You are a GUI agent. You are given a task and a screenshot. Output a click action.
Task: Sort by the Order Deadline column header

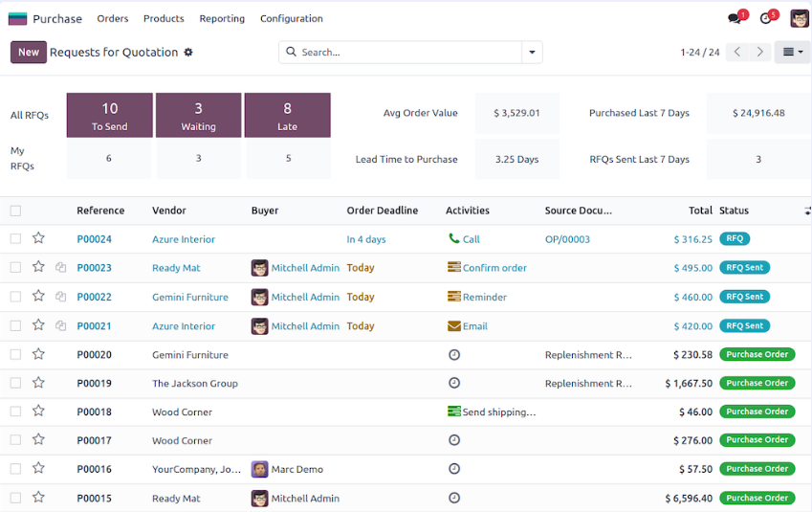click(x=383, y=211)
